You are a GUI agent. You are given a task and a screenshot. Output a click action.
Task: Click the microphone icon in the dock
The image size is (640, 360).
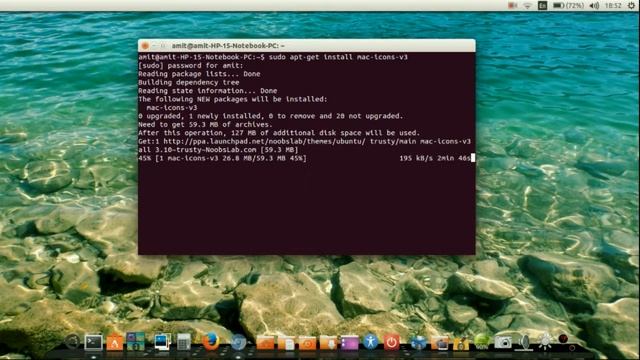[x=524, y=342]
